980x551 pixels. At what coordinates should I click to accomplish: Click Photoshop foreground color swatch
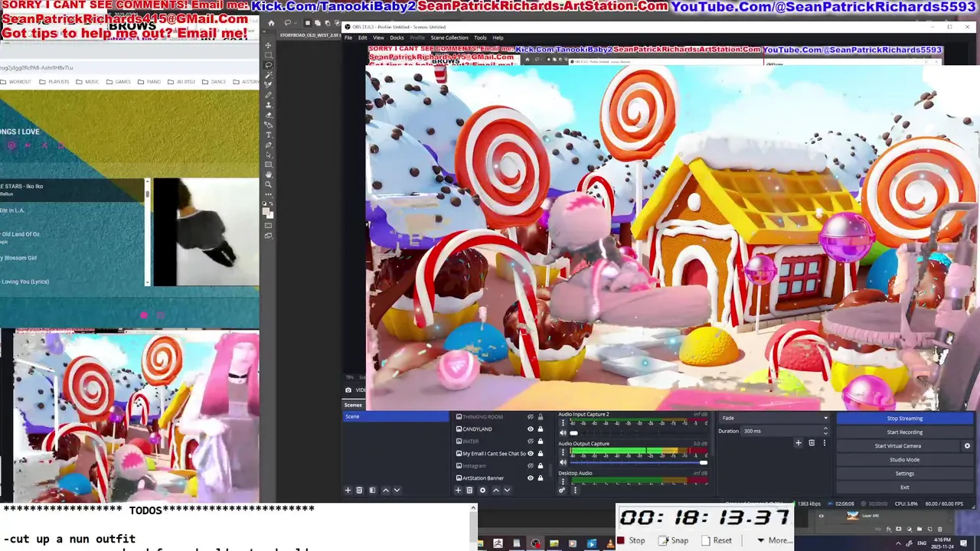tap(266, 210)
